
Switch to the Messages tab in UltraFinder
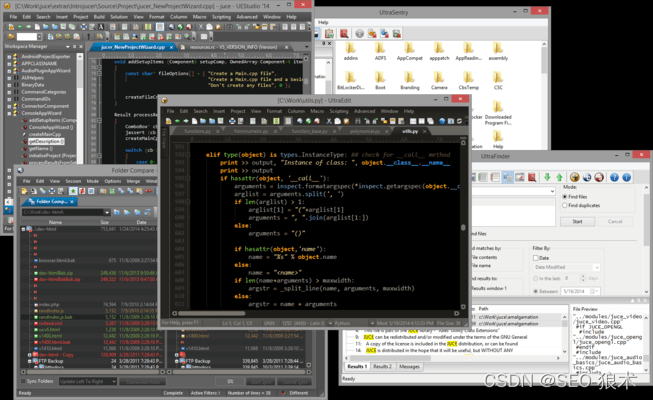(409, 366)
